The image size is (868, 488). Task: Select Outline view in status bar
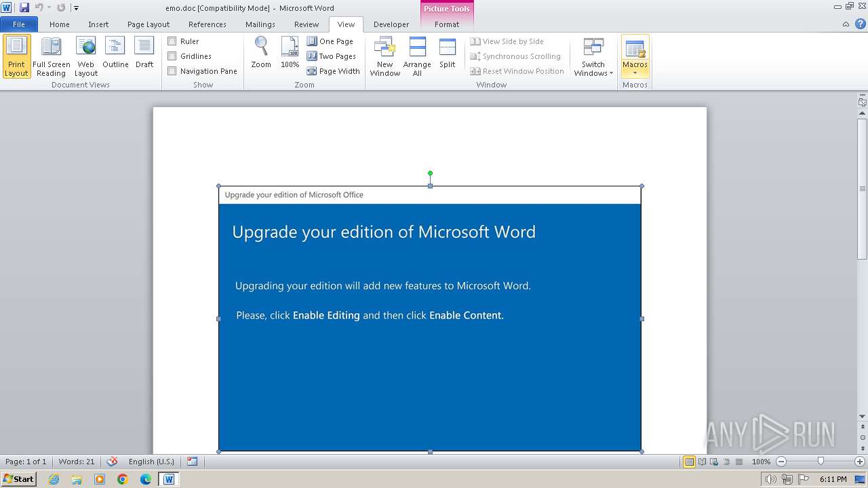point(726,462)
